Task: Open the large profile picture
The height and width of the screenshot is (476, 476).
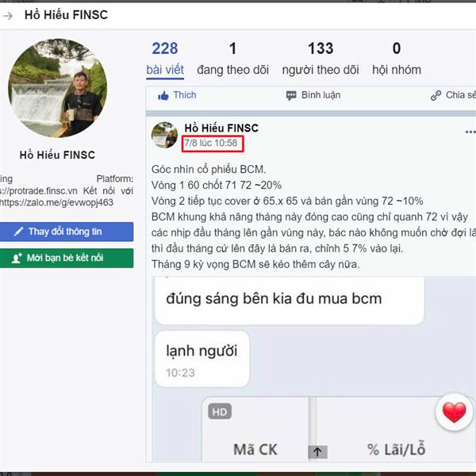Action: (x=58, y=88)
